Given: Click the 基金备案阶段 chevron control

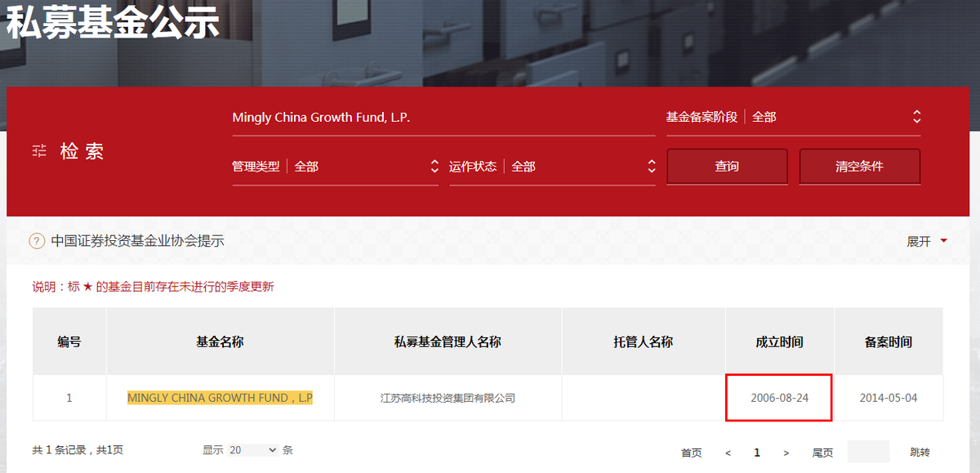Looking at the screenshot, I should point(916,117).
